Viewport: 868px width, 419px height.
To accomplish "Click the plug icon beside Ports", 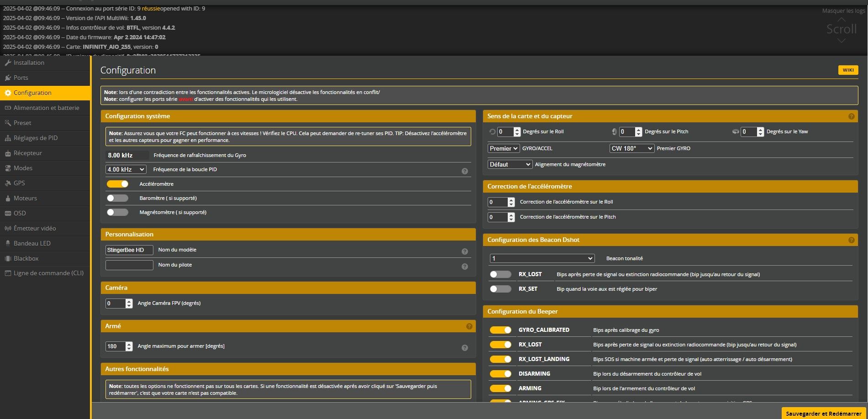I will pos(8,78).
